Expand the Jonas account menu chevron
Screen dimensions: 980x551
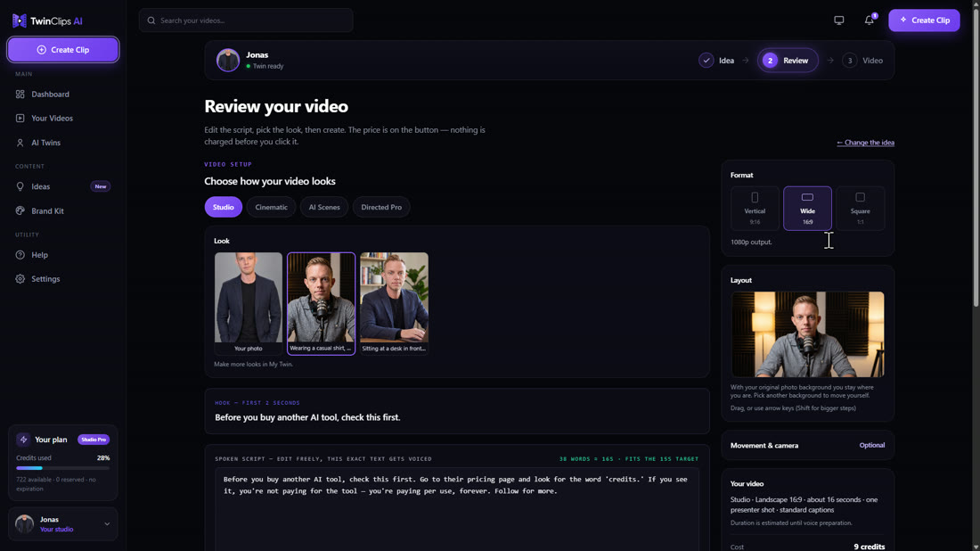pyautogui.click(x=107, y=524)
